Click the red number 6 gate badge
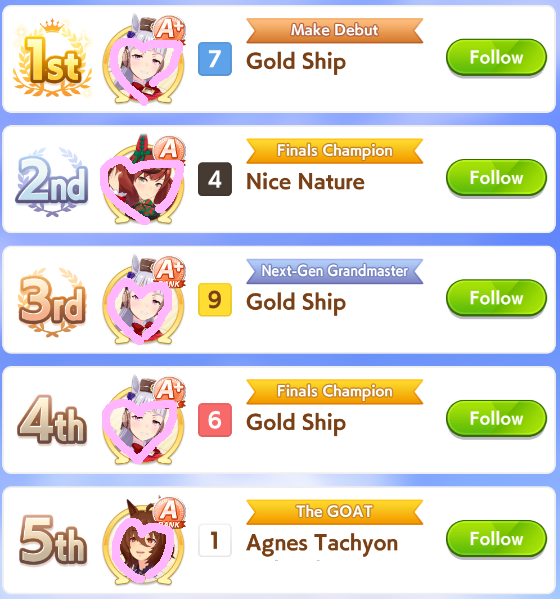 click(215, 420)
